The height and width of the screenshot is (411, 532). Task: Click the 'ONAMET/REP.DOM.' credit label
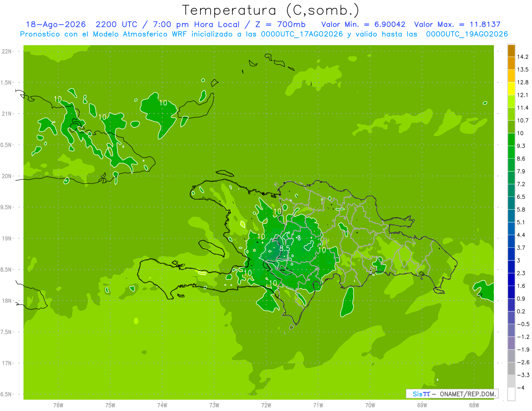point(468,394)
